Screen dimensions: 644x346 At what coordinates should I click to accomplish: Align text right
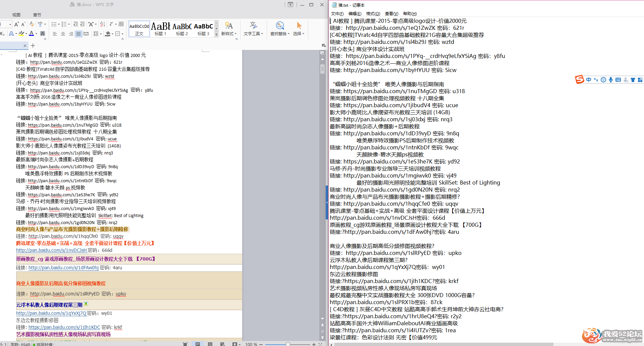point(71,34)
